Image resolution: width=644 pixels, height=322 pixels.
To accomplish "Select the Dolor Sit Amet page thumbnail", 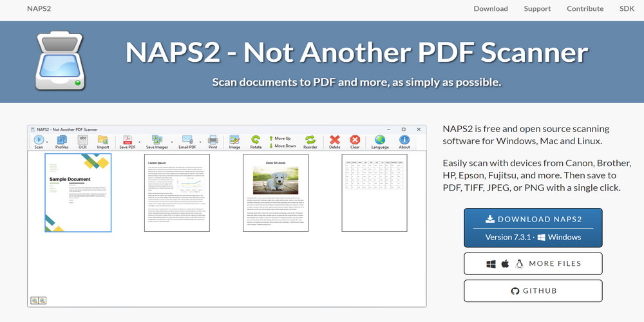I will click(276, 193).
